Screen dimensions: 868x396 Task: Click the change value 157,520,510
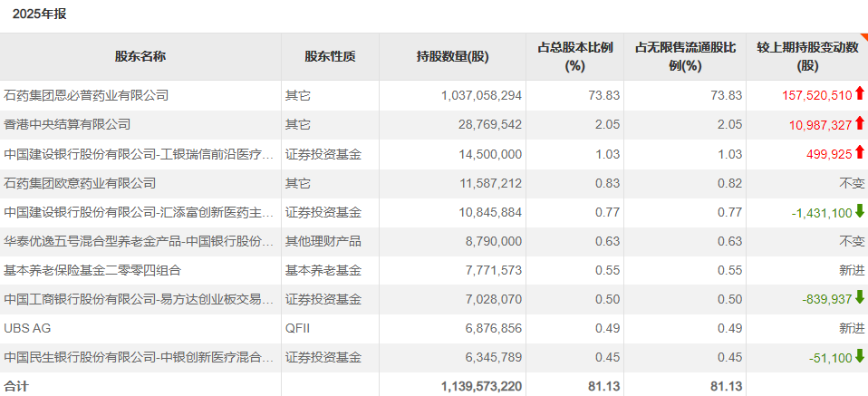tap(817, 95)
